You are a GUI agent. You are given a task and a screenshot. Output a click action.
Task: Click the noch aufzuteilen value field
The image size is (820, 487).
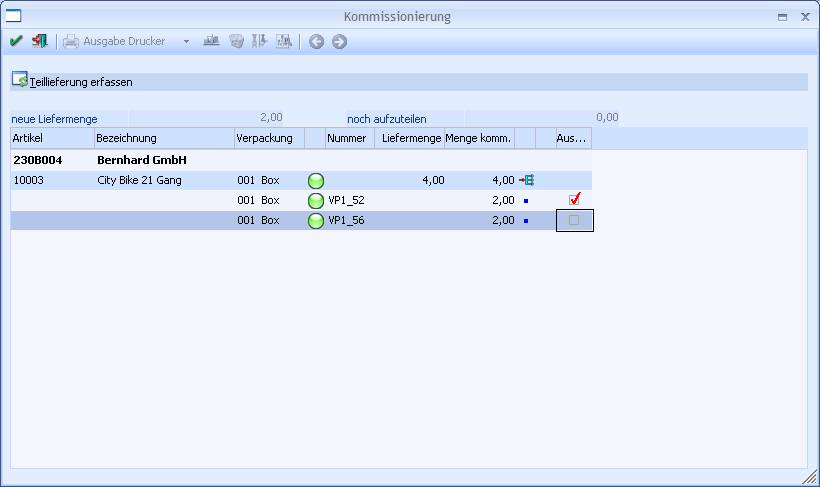coord(543,118)
